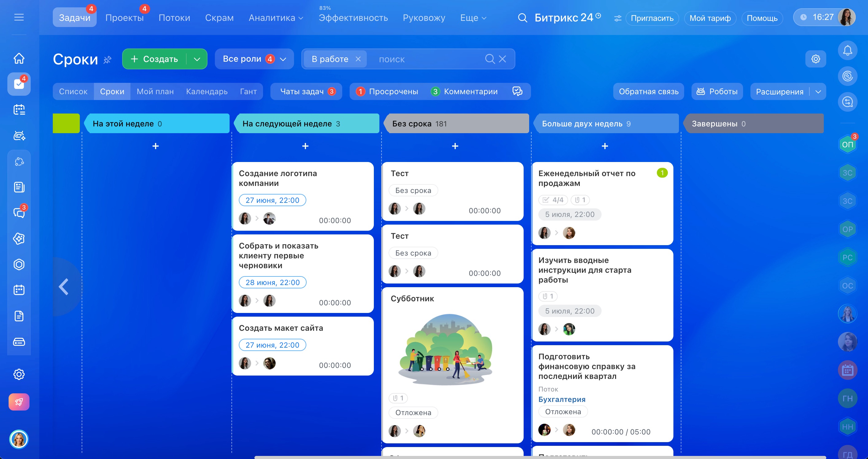This screenshot has height=459, width=868.
Task: Click the green Создать button
Action: click(x=154, y=59)
